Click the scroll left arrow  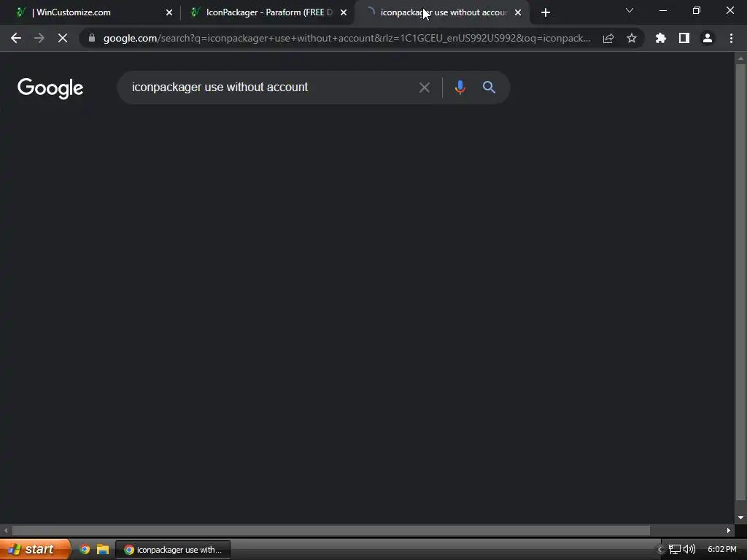pos(6,531)
